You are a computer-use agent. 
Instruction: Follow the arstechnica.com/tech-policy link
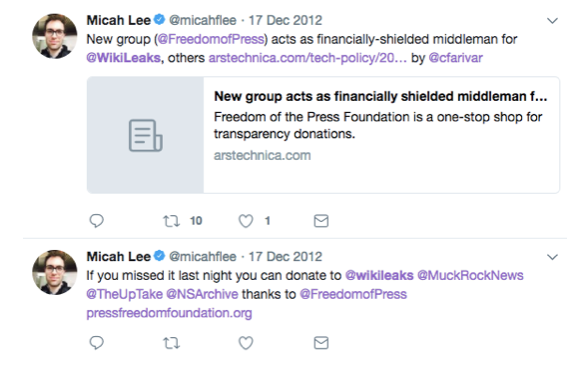coord(307,58)
